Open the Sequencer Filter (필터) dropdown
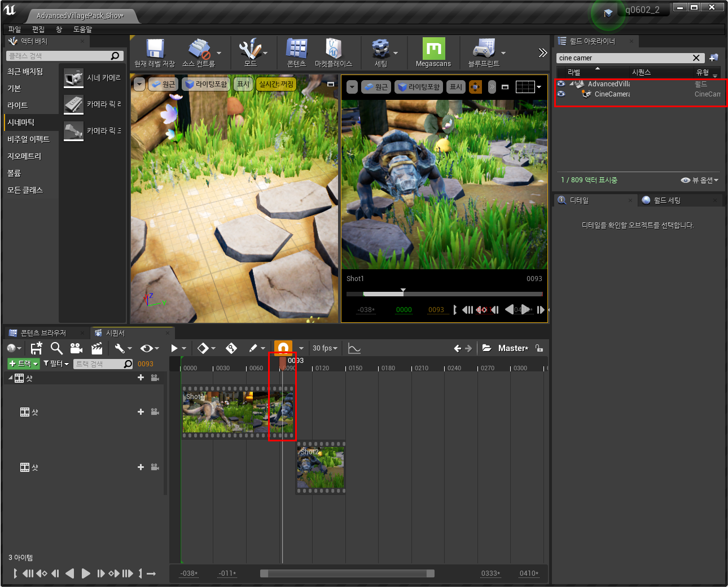 click(x=56, y=363)
